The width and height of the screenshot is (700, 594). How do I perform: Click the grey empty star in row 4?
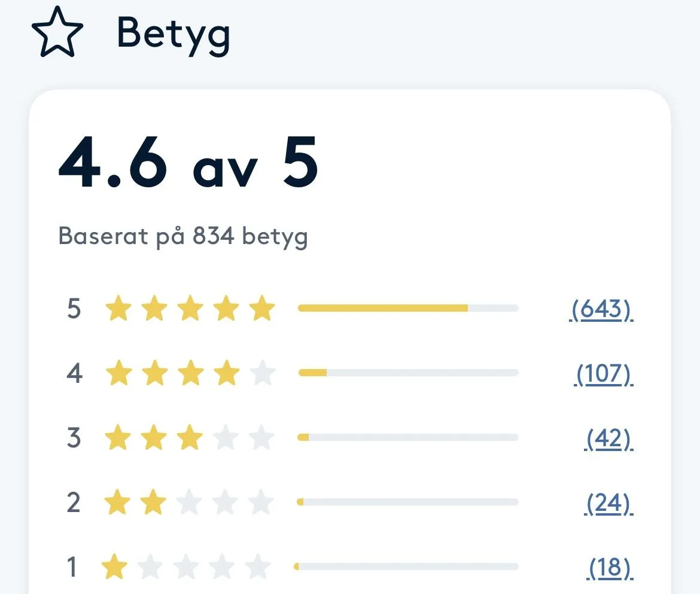[x=262, y=373]
